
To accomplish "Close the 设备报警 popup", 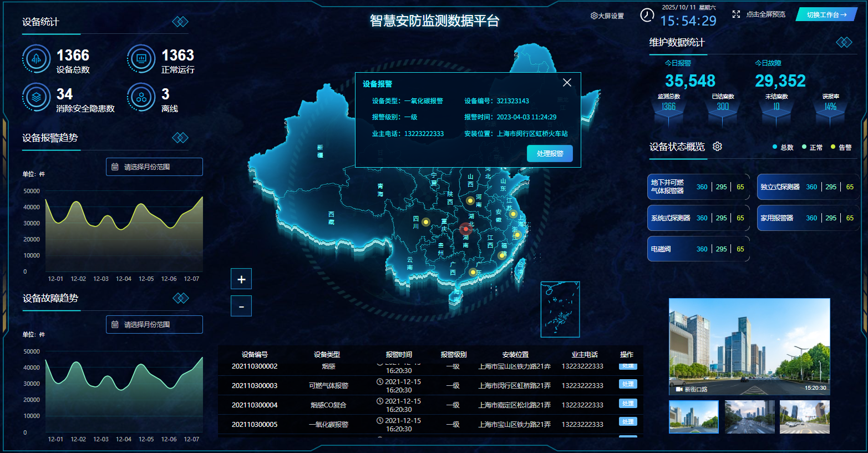I will point(567,83).
